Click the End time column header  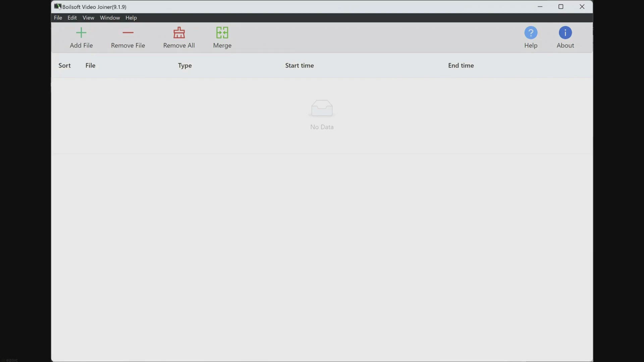461,65
